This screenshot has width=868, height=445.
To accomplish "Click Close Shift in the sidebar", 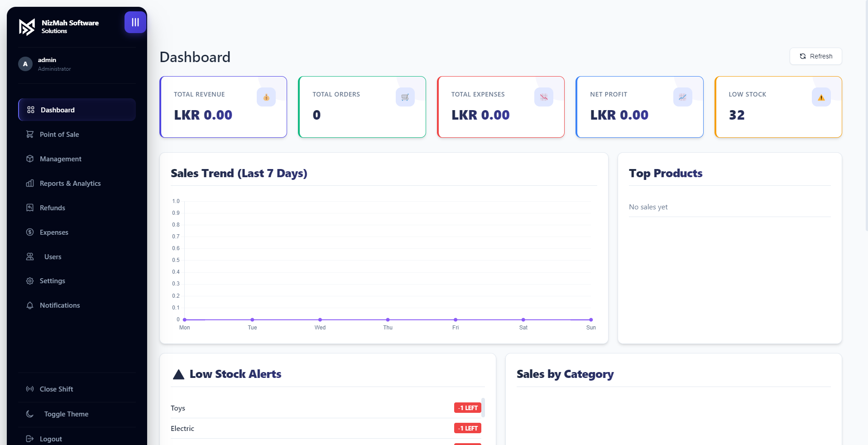I will pyautogui.click(x=56, y=389).
